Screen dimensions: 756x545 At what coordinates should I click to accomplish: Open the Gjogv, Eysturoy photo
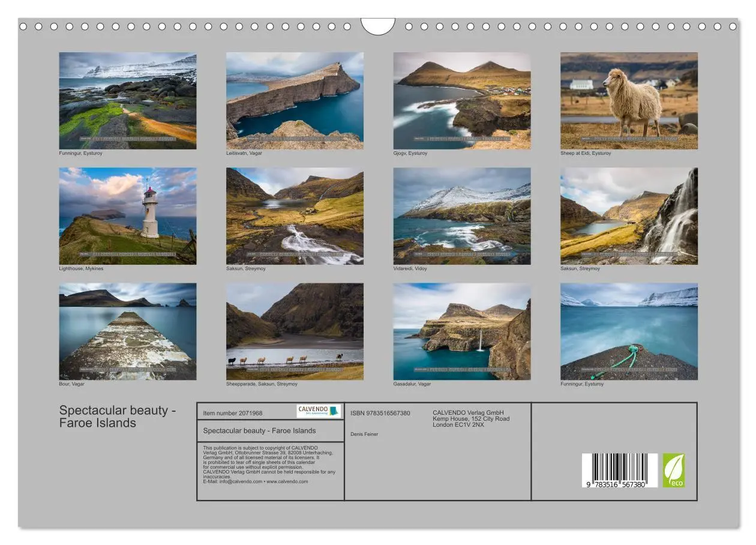(x=462, y=101)
